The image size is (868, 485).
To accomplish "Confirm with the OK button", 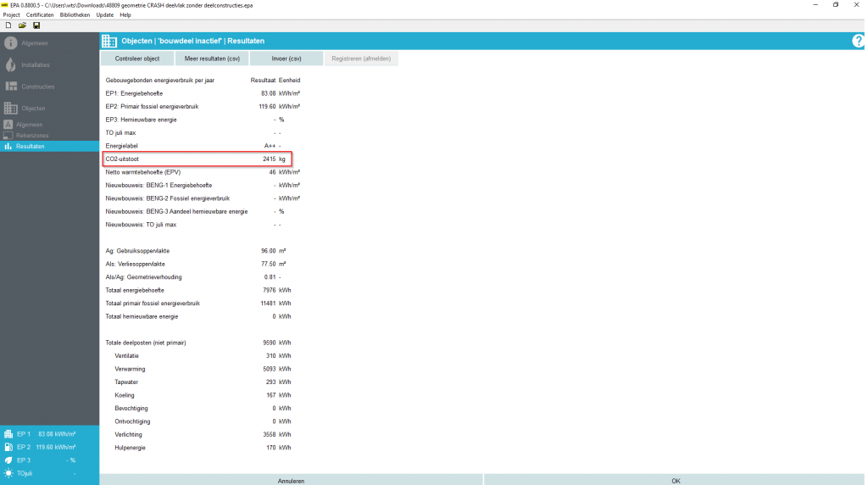I will 676,480.
